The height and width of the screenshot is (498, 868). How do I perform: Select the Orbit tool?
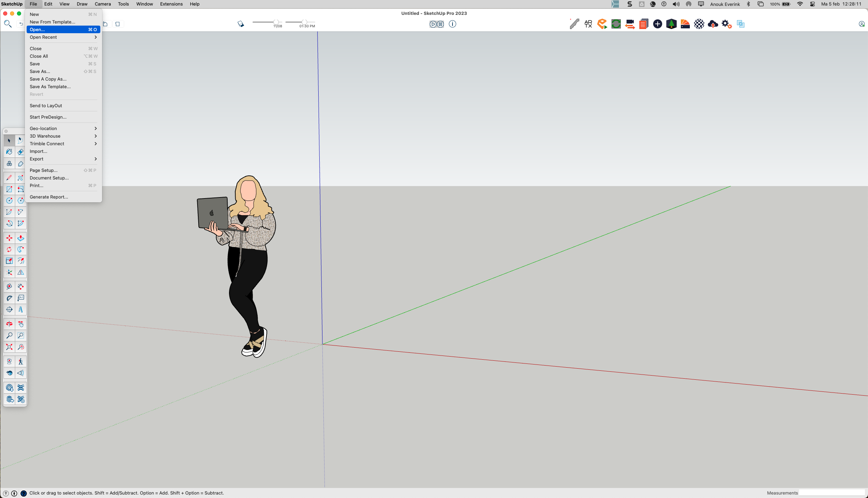[x=9, y=324]
